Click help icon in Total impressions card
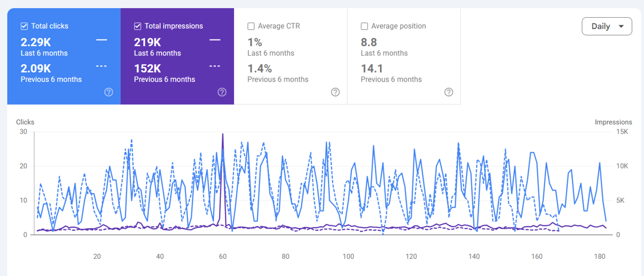The image size is (644, 276). pos(222,92)
